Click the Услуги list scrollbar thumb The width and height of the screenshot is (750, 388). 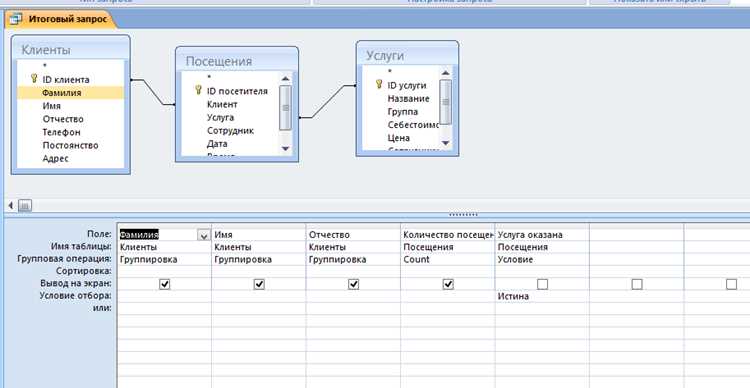[x=445, y=101]
